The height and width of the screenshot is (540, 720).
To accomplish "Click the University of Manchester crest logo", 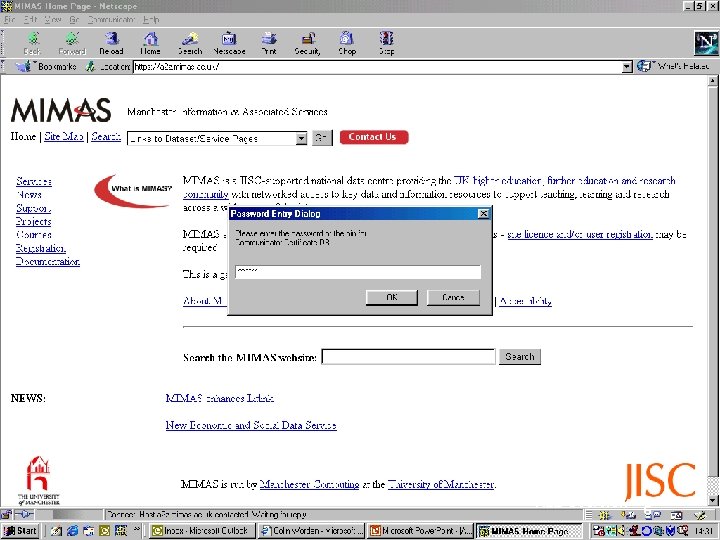I will point(39,480).
